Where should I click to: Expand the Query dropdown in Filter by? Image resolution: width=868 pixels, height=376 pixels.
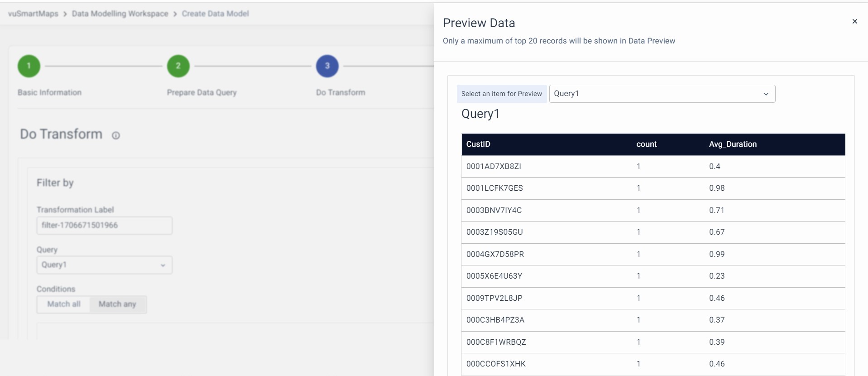click(x=104, y=265)
